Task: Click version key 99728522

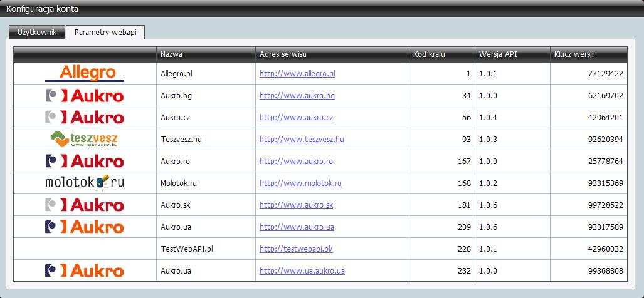Action: pos(605,205)
